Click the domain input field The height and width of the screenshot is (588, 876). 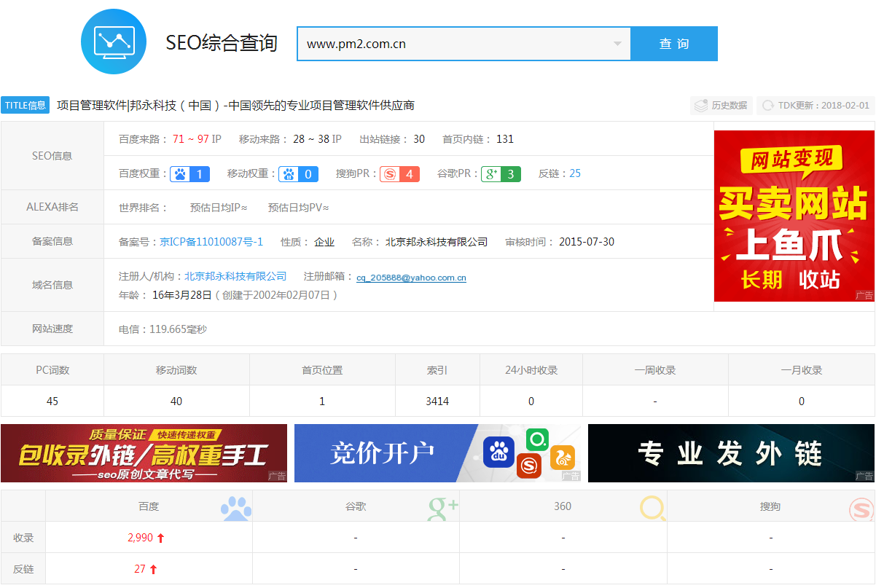pyautogui.click(x=452, y=44)
